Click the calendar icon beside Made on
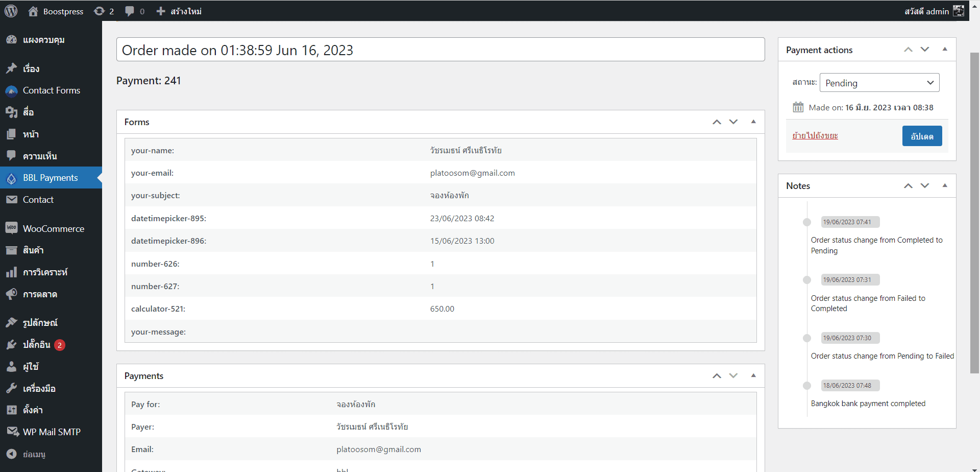 [x=798, y=107]
